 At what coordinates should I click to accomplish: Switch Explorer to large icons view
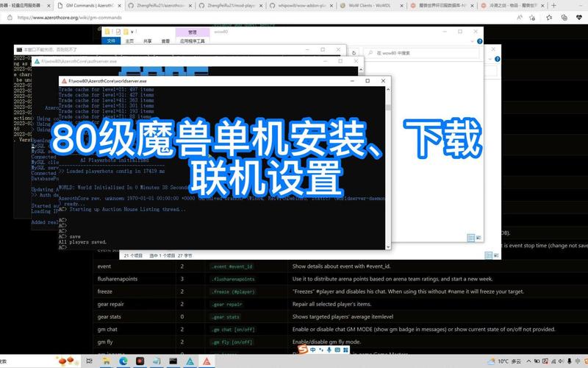tap(478, 238)
